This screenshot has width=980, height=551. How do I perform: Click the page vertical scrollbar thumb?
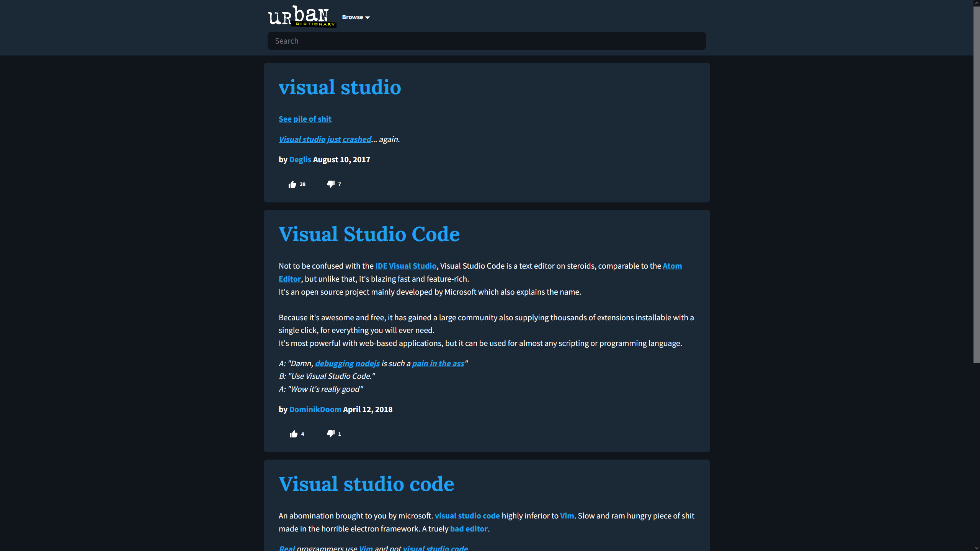coord(976,184)
